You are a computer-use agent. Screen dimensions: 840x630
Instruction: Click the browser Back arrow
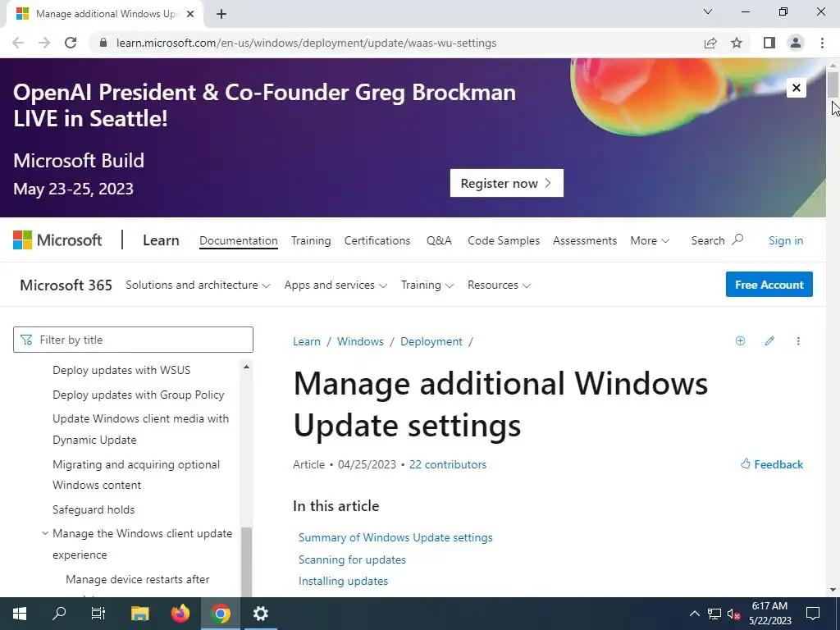coord(18,43)
